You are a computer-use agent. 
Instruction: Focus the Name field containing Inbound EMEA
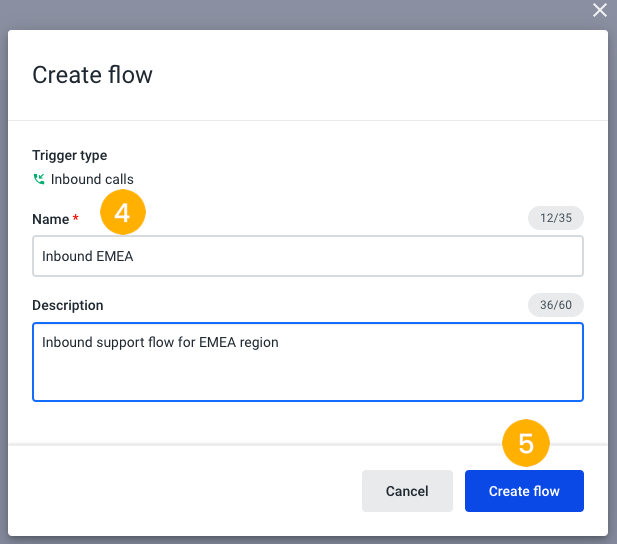[x=308, y=256]
